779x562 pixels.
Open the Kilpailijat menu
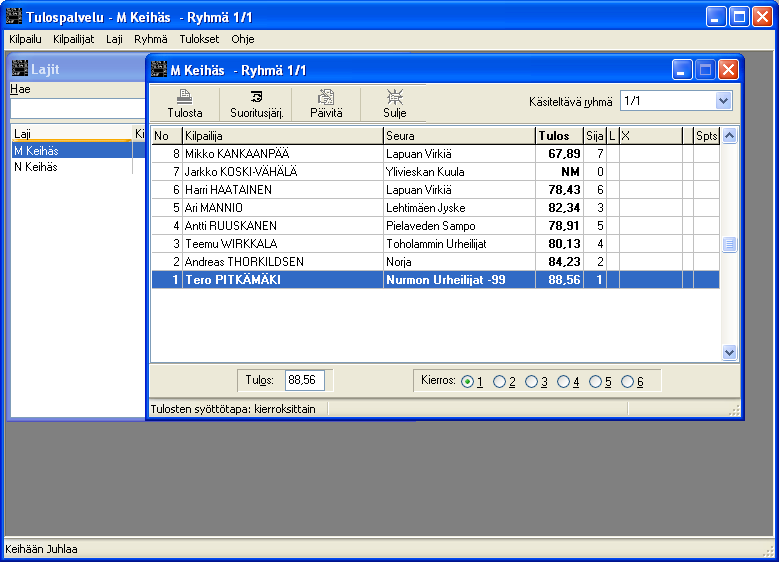(74, 39)
